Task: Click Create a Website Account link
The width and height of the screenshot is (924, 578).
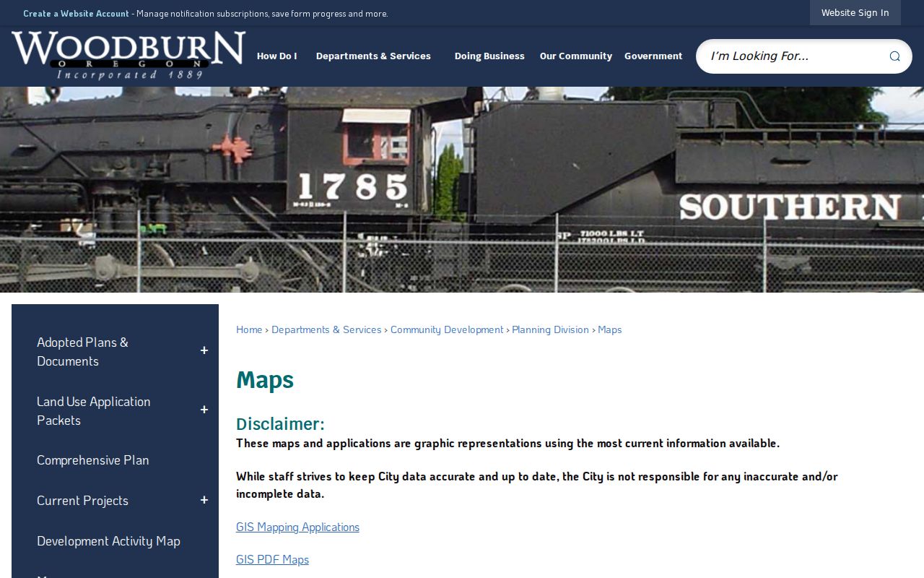Action: pos(76,14)
